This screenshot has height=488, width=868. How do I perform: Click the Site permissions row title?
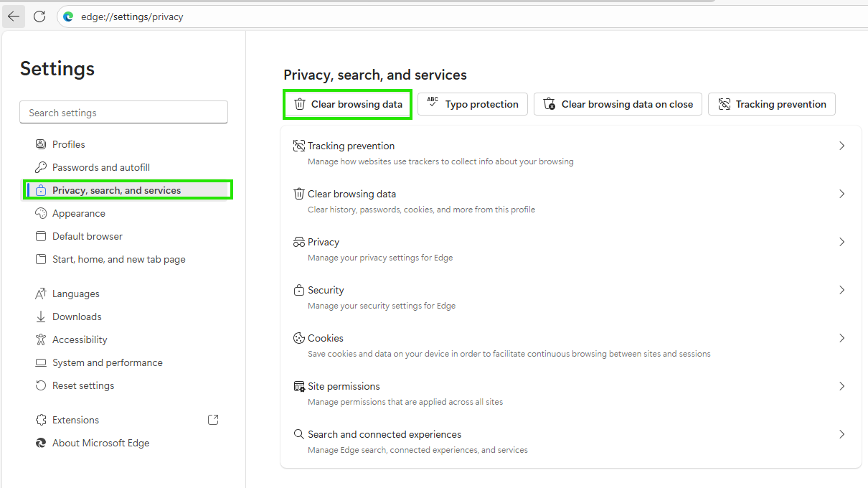[x=344, y=386]
